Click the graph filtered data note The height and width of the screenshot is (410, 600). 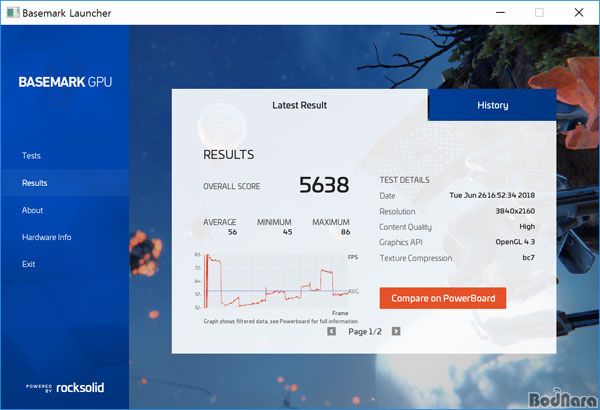tap(281, 321)
